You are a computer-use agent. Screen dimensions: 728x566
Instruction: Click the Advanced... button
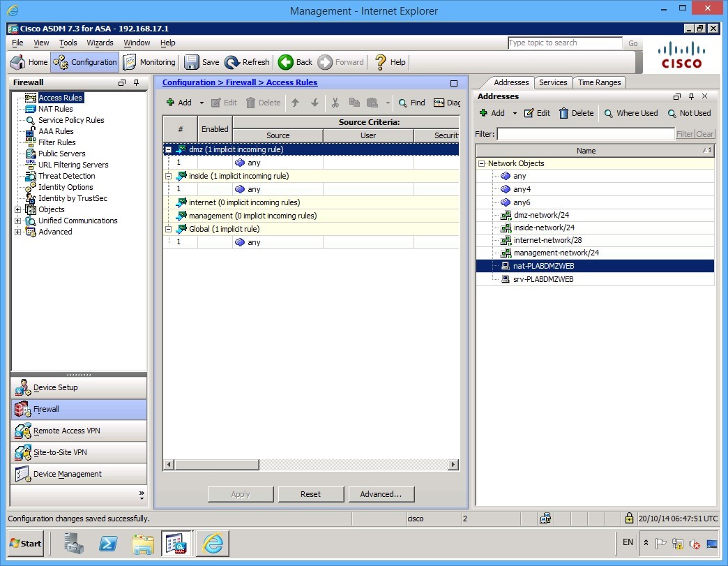click(381, 493)
